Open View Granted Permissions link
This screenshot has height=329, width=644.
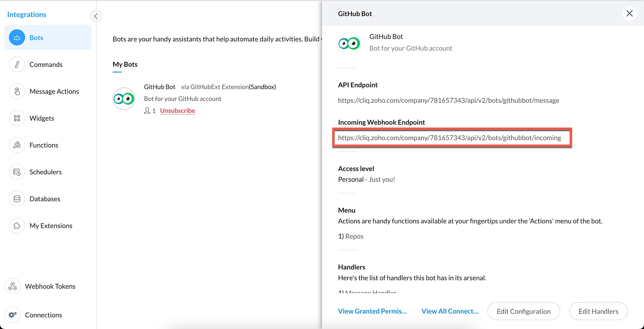click(x=372, y=311)
